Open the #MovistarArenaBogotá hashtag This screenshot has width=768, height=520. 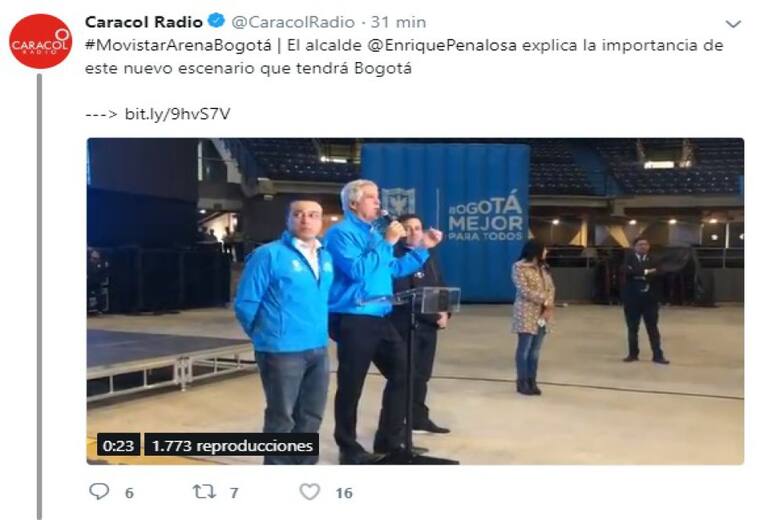pos(178,45)
